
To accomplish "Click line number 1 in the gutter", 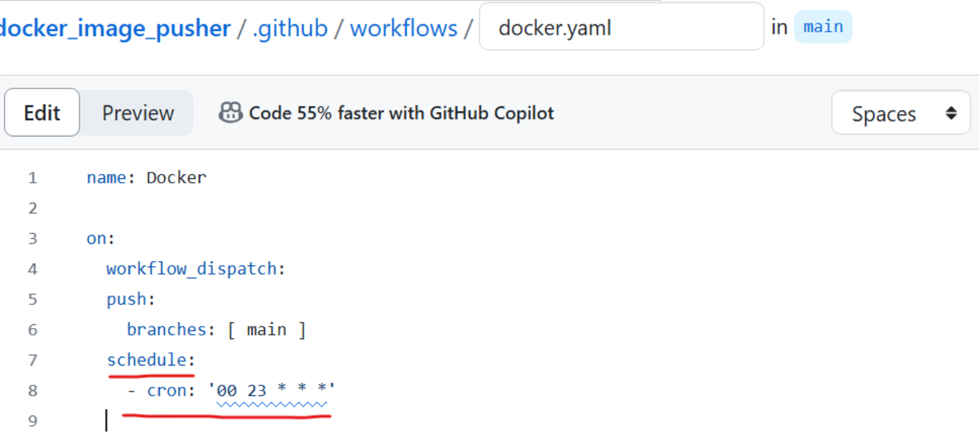I will [32, 178].
